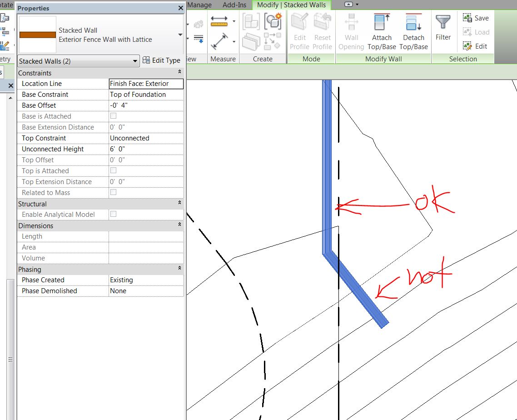Image resolution: width=517 pixels, height=420 pixels.
Task: Select the Measure Between Two References tool
Action: pos(219,21)
